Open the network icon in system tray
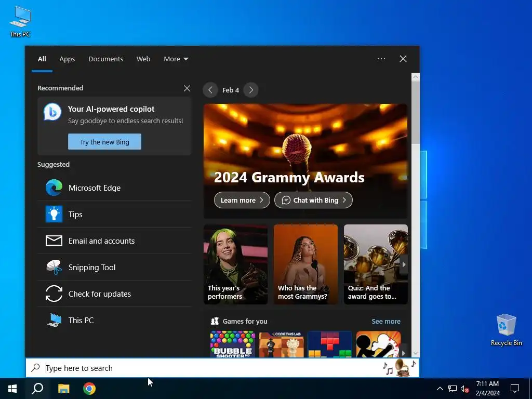 click(453, 389)
